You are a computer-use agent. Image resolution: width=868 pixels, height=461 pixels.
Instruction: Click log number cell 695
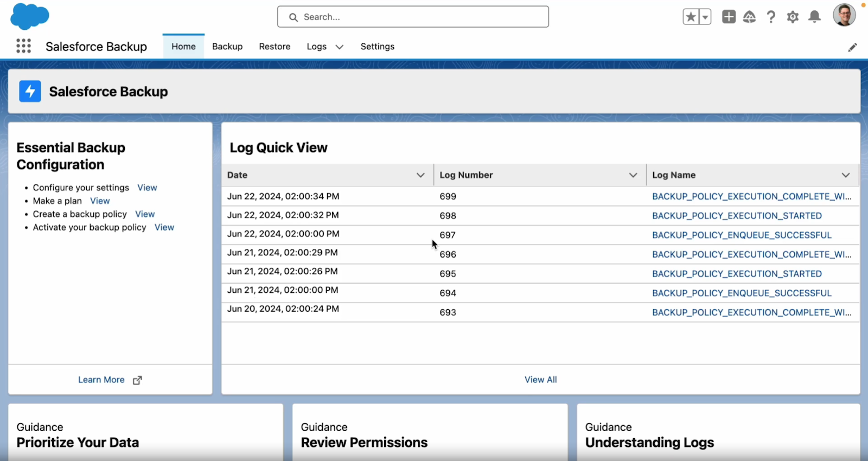click(448, 274)
